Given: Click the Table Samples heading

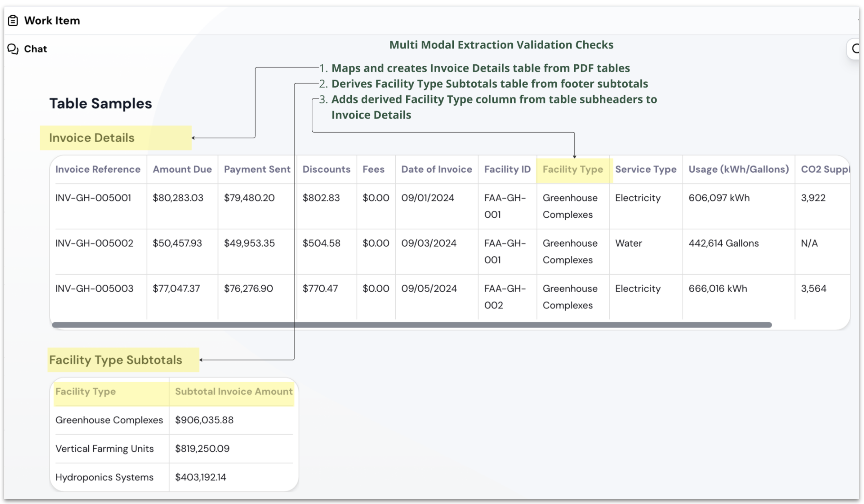Looking at the screenshot, I should [x=101, y=103].
